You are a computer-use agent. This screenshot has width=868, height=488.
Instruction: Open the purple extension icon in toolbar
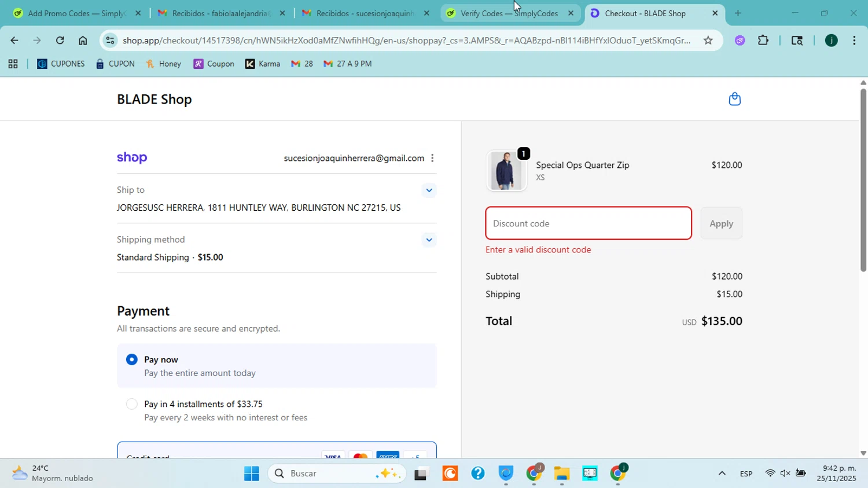coord(740,40)
